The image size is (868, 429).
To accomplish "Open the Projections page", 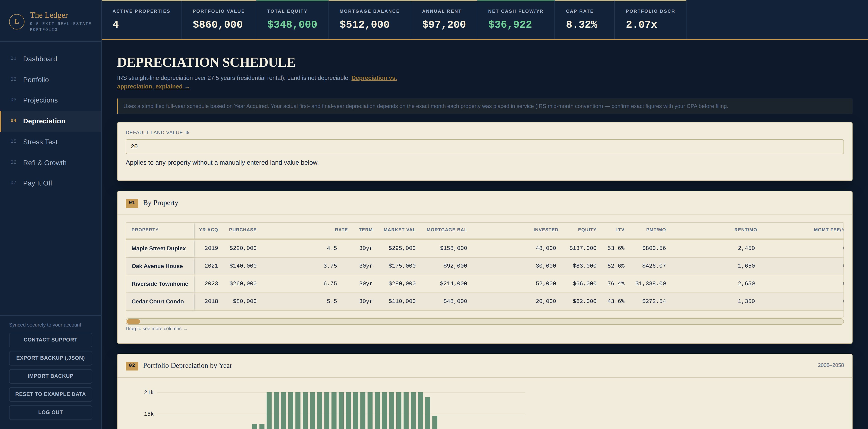I will [51, 100].
